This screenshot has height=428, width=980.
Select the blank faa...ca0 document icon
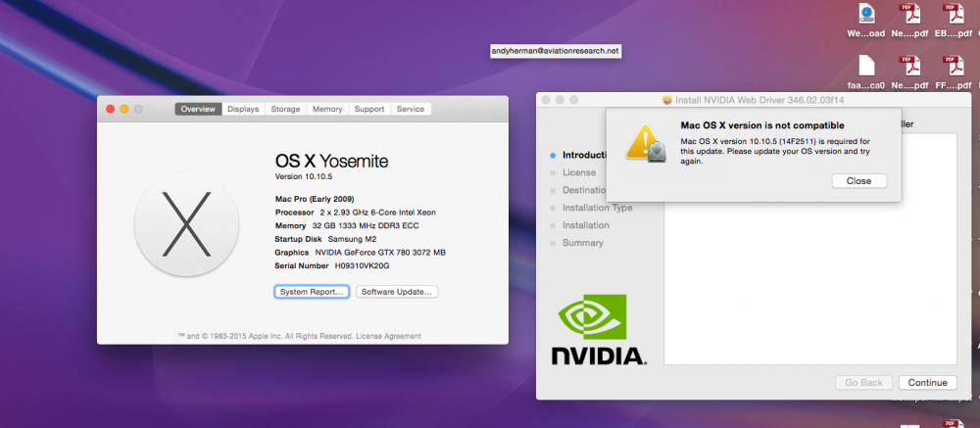click(866, 66)
